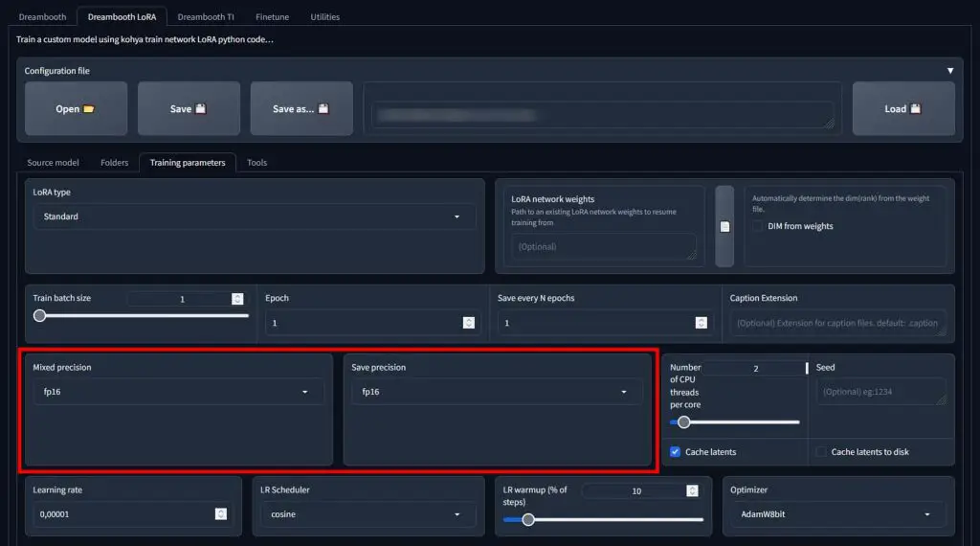
Task: Open the Tools sub-tab
Action: pos(256,163)
